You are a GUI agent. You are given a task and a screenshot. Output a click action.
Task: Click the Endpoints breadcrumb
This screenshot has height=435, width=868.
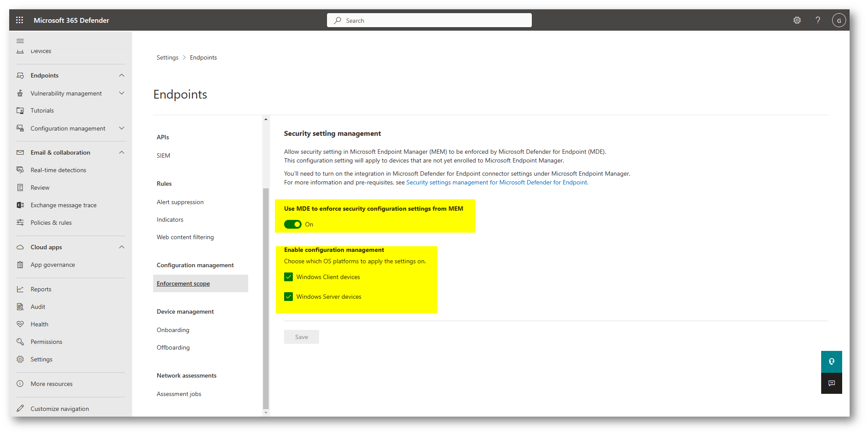pyautogui.click(x=203, y=57)
